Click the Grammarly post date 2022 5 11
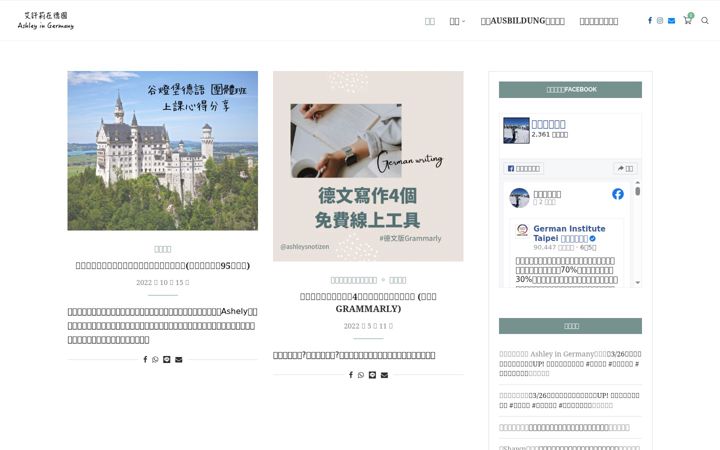 tap(368, 326)
